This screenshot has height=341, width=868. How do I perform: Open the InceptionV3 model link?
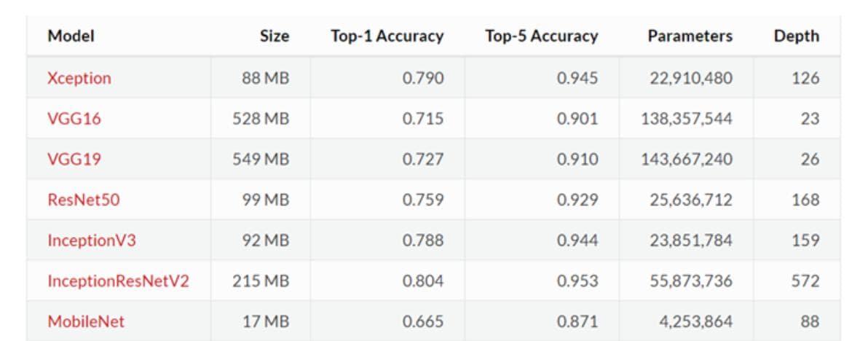coord(92,240)
